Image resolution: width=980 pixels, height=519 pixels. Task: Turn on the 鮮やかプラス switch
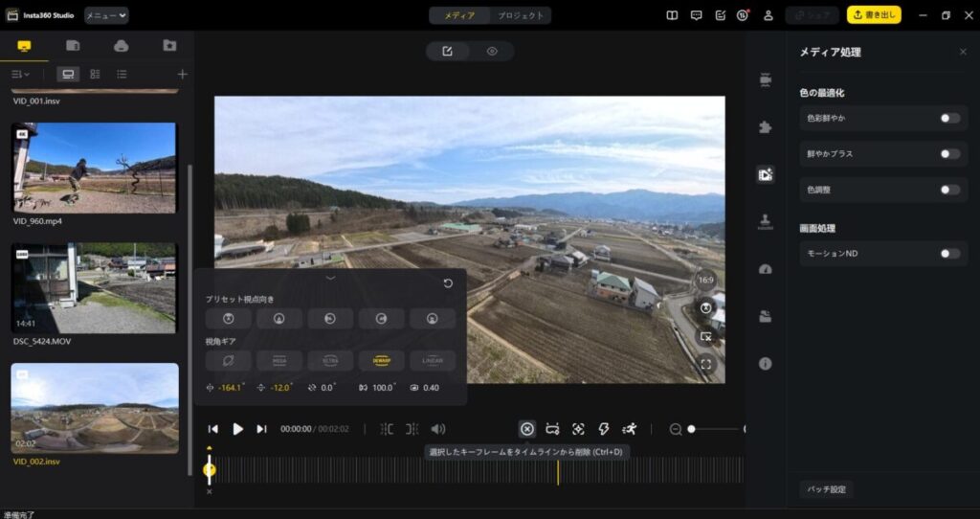[949, 153]
